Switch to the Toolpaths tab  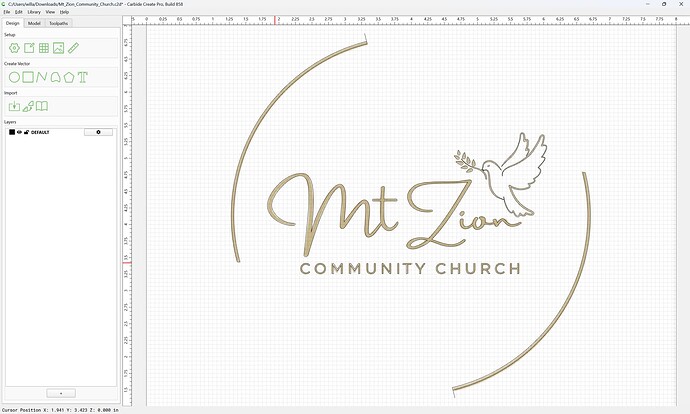pyautogui.click(x=59, y=23)
